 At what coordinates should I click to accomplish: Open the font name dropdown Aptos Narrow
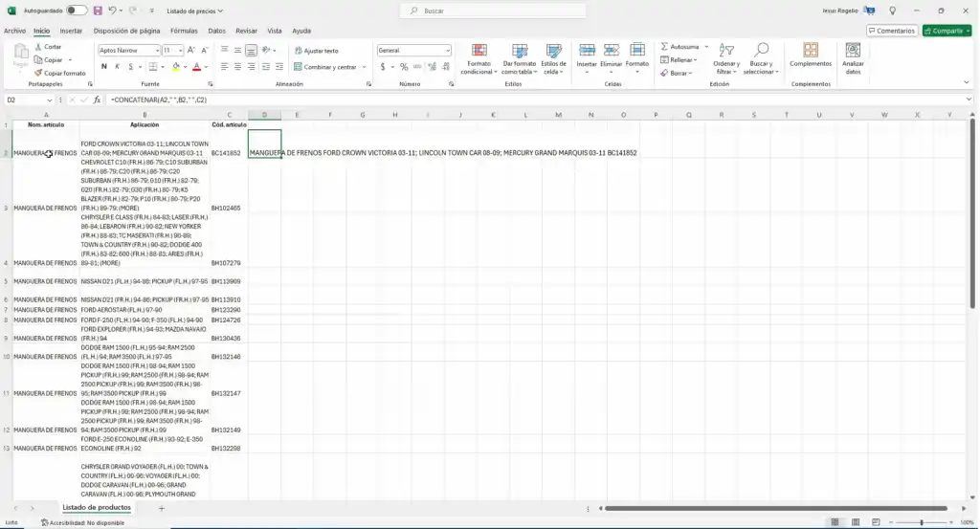(157, 50)
